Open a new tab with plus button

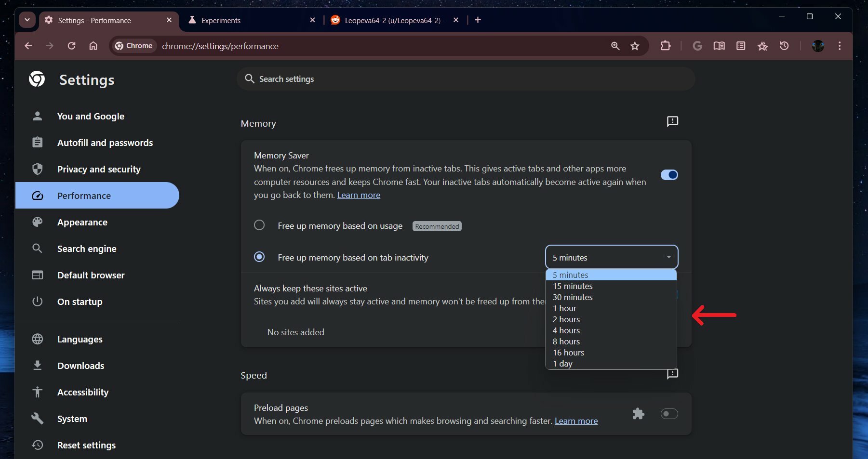click(x=478, y=20)
